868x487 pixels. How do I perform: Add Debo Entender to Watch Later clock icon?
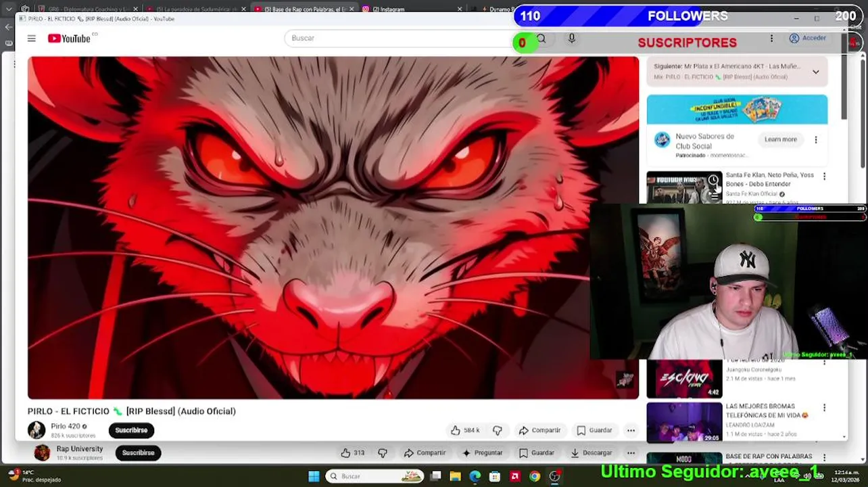pyautogui.click(x=713, y=180)
